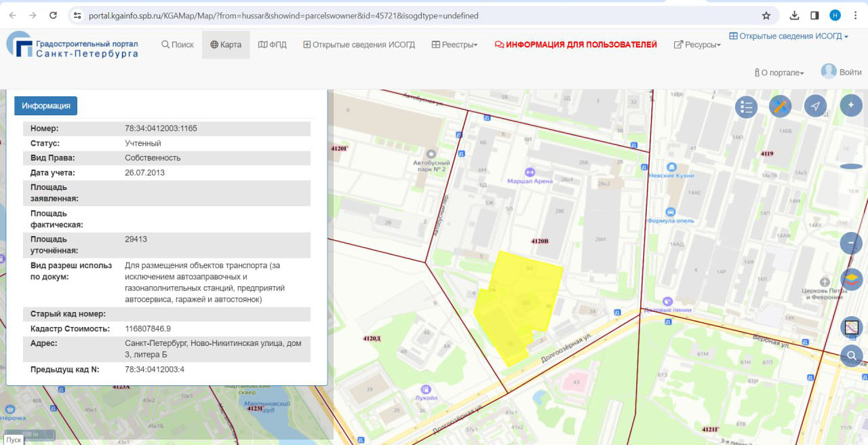Reload the page in the browser
This screenshot has height=445, width=868.
tap(53, 16)
